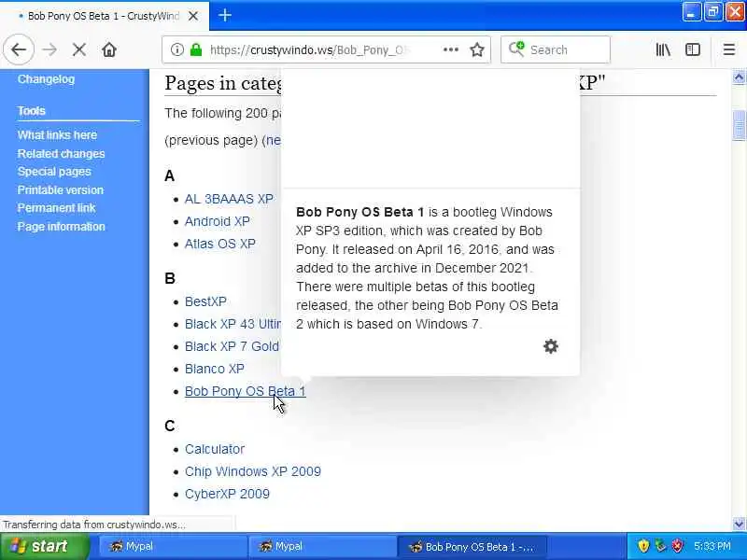The width and height of the screenshot is (747, 560).
Task: Click into the Search box
Action: pyautogui.click(x=556, y=49)
